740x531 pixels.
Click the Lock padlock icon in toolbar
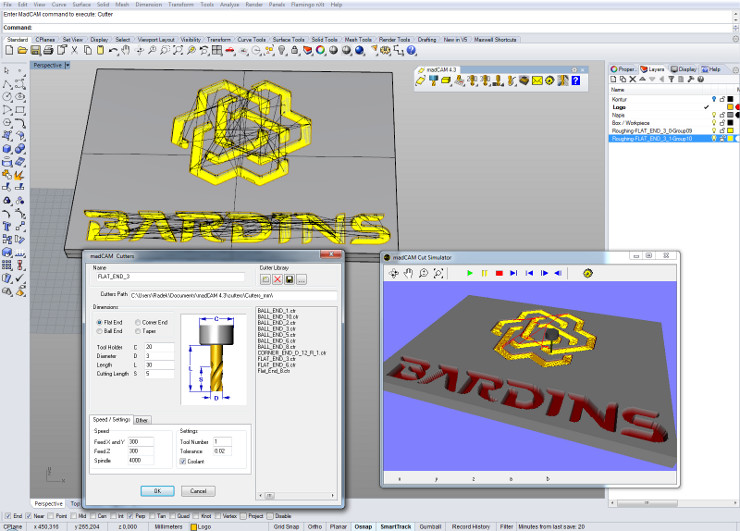(x=294, y=50)
